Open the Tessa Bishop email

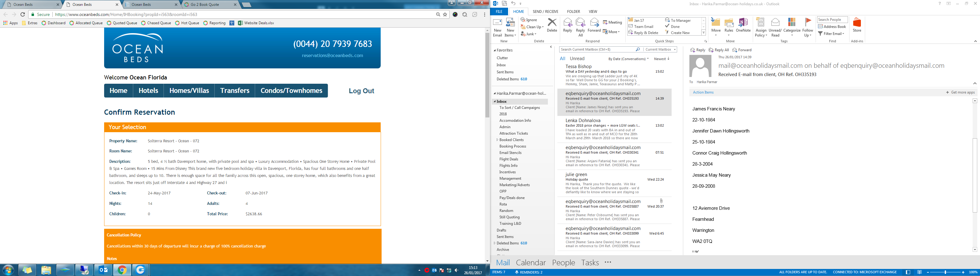click(x=614, y=75)
